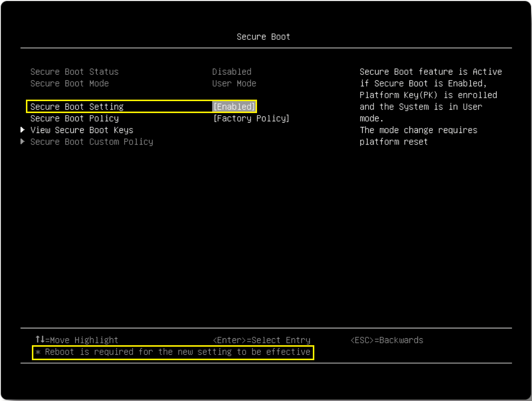Image resolution: width=532 pixels, height=401 pixels.
Task: Click the help line 'and the System is in User'
Action: [x=421, y=107]
